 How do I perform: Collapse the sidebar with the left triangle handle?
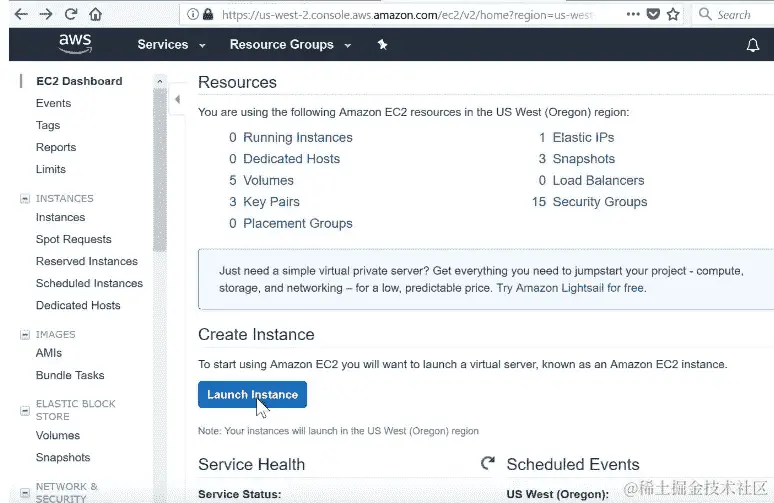pyautogui.click(x=177, y=99)
